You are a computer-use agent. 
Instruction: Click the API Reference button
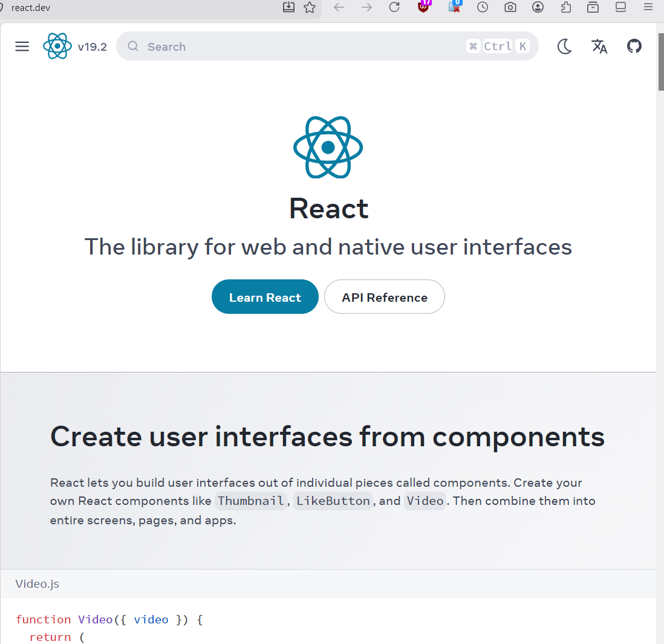point(385,297)
